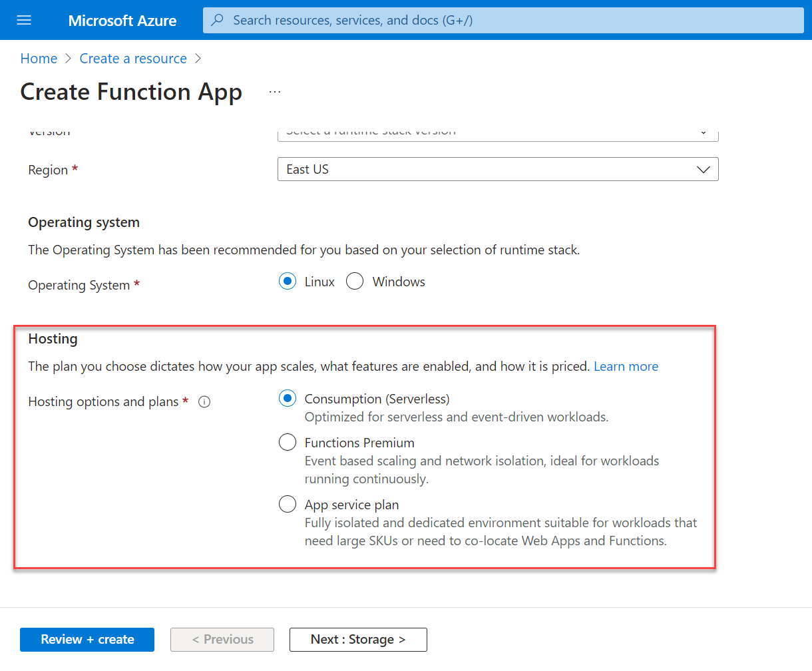Select Windows as the operating system
The image size is (812, 671).
pos(355,281)
